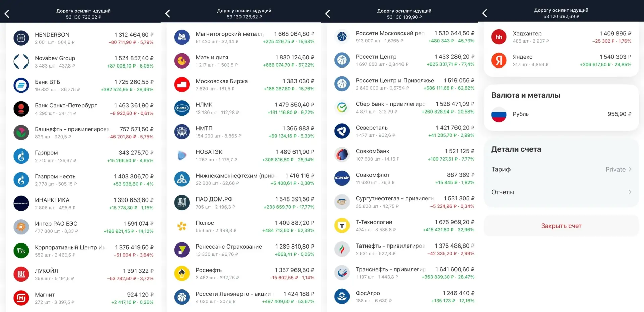Open the Отчеты row chevron
The height and width of the screenshot is (312, 644).
pyautogui.click(x=630, y=192)
